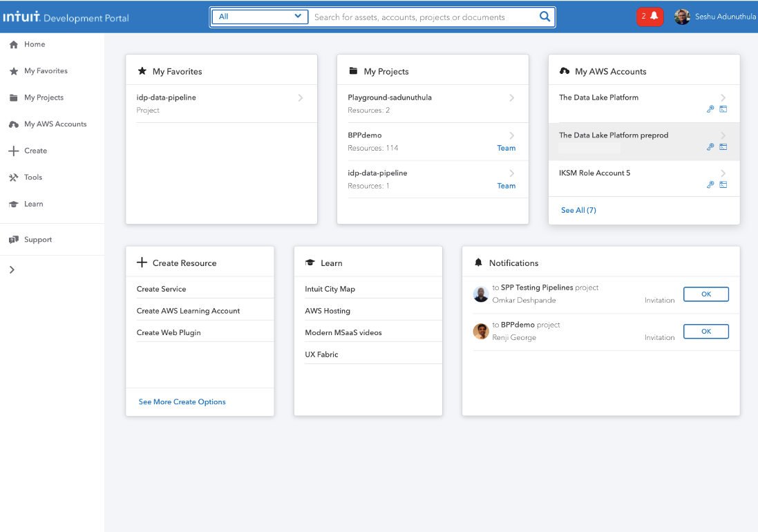
Task: Click the search input field
Action: coord(424,17)
